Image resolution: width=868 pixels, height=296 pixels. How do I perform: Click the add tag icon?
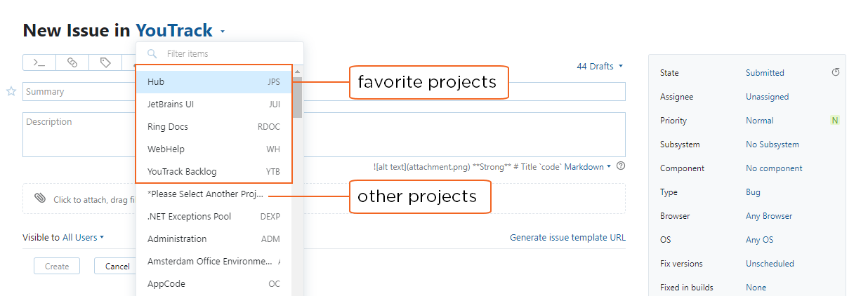pyautogui.click(x=105, y=62)
